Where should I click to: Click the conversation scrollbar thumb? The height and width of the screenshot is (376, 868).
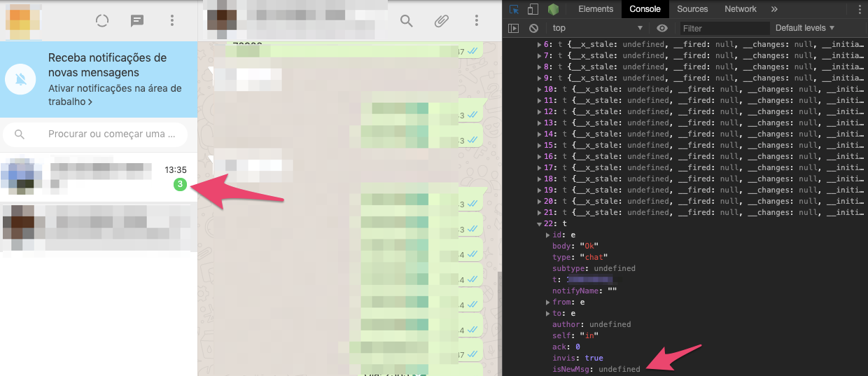[x=499, y=323]
